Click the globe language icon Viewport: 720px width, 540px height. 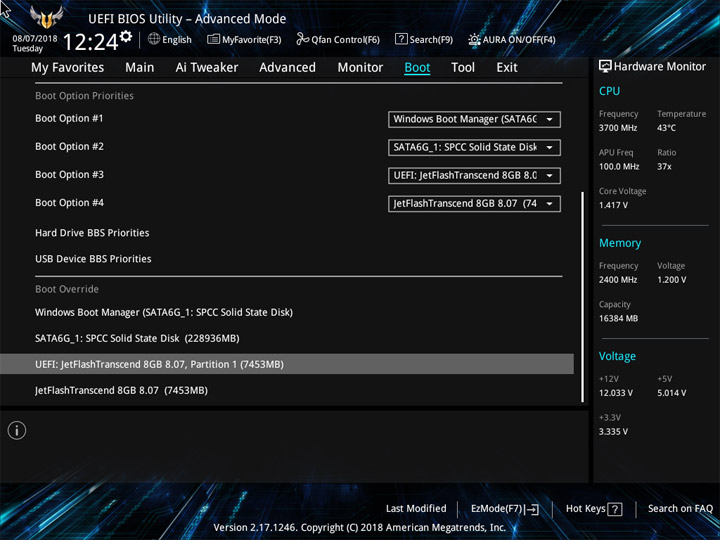click(x=154, y=39)
